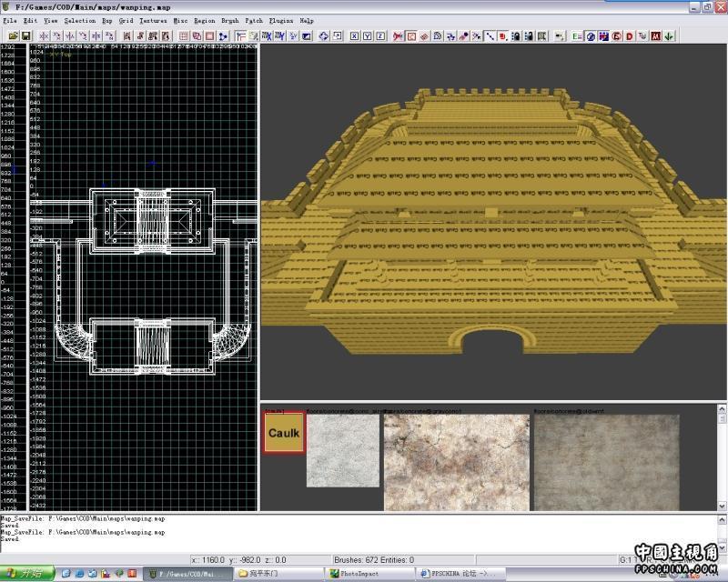The height and width of the screenshot is (582, 728).
Task: Toggle the don't-select-curves red icon
Action: pos(399,36)
